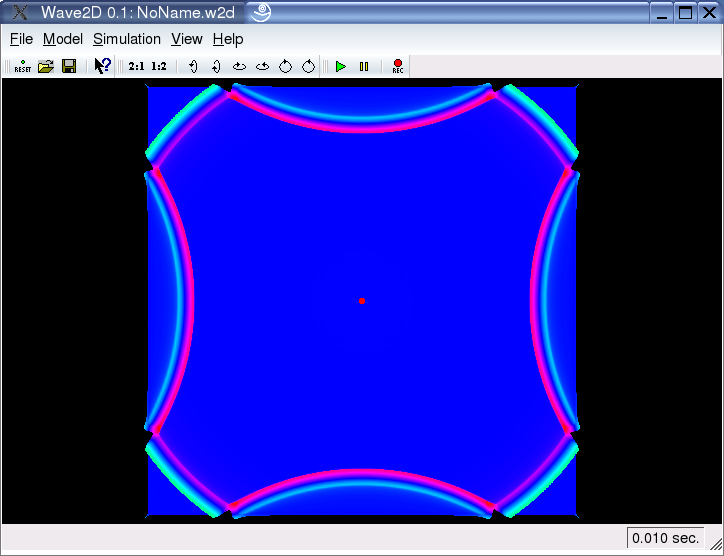Zoom out with the 1:2 button

click(159, 67)
